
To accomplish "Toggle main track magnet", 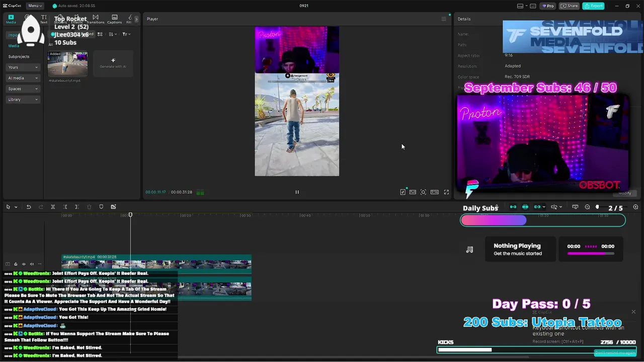I will click(x=513, y=207).
